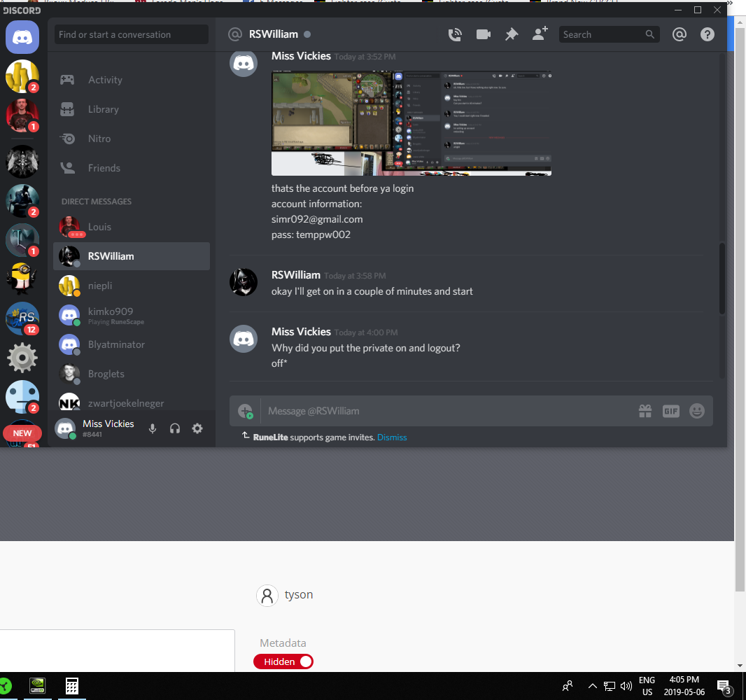Open the Nitro tab
This screenshot has height=700, width=746.
(132, 139)
